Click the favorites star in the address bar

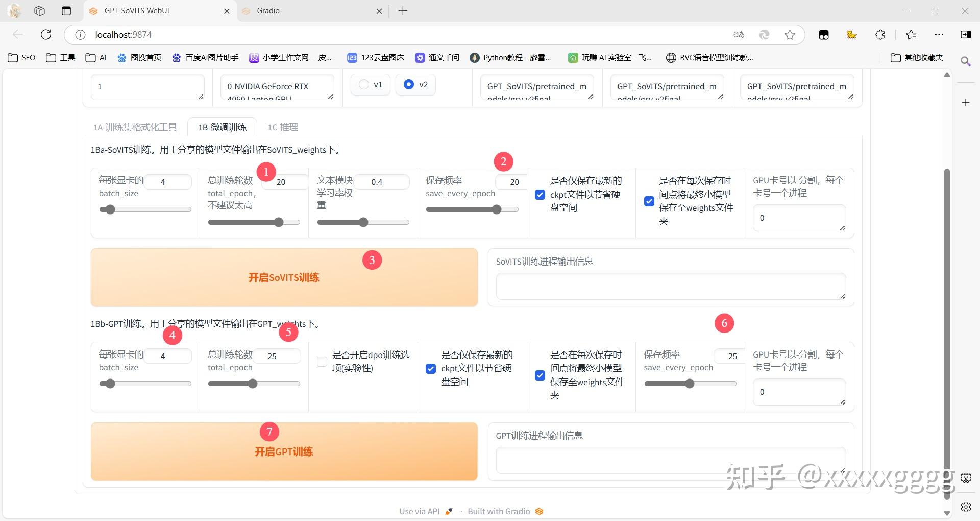(x=790, y=35)
